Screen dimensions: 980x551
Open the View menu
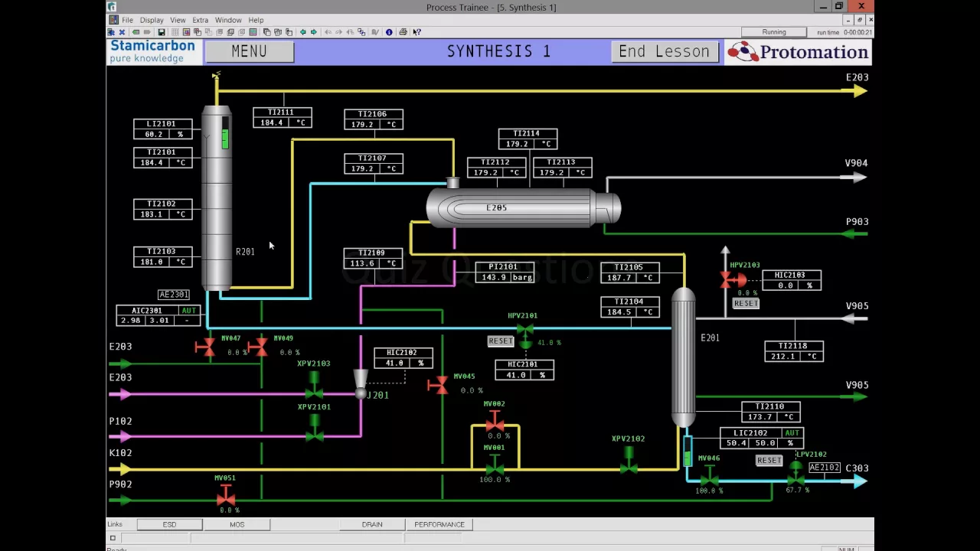click(x=178, y=20)
